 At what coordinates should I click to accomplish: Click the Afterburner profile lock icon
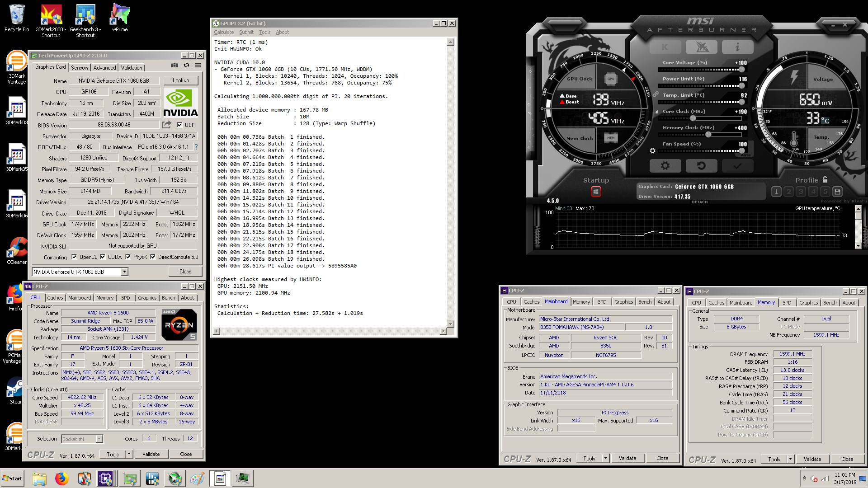(825, 179)
